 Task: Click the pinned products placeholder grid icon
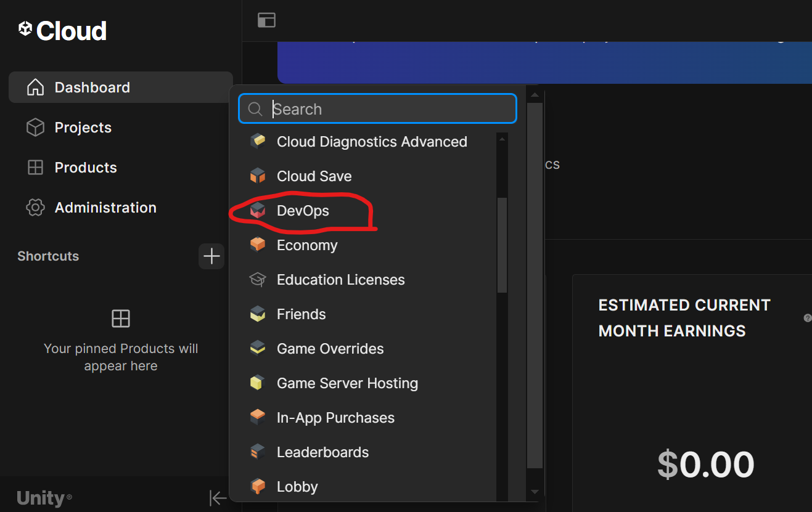[x=121, y=319]
